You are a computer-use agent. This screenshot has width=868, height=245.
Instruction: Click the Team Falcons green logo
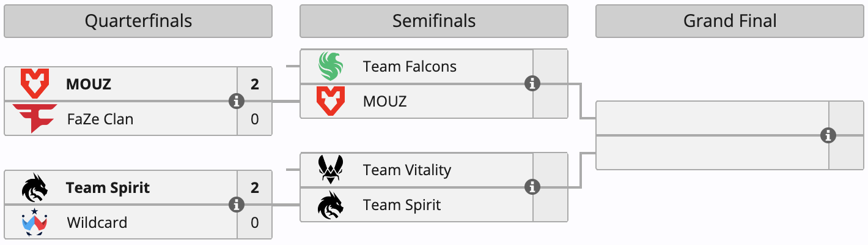coord(331,66)
